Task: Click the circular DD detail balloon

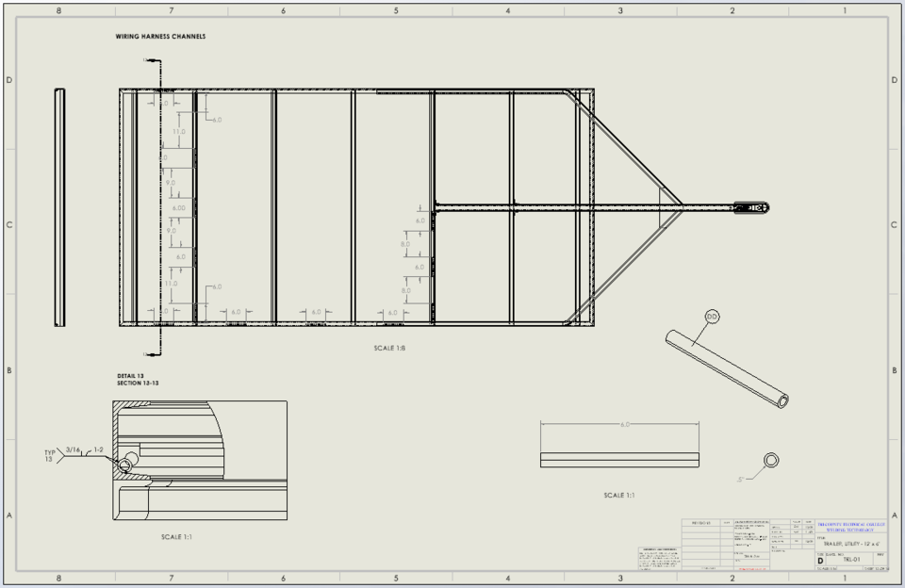Action: click(x=711, y=317)
